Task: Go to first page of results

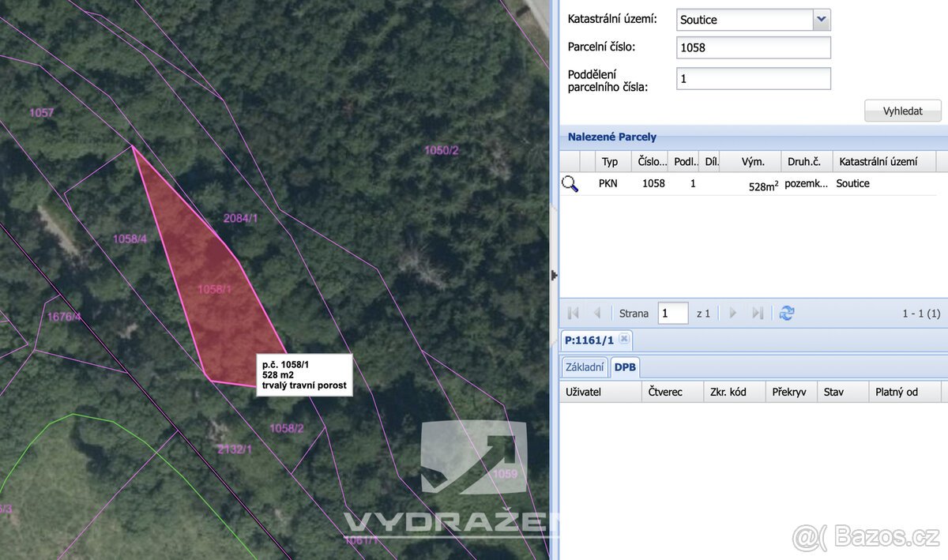Action: pos(574,314)
